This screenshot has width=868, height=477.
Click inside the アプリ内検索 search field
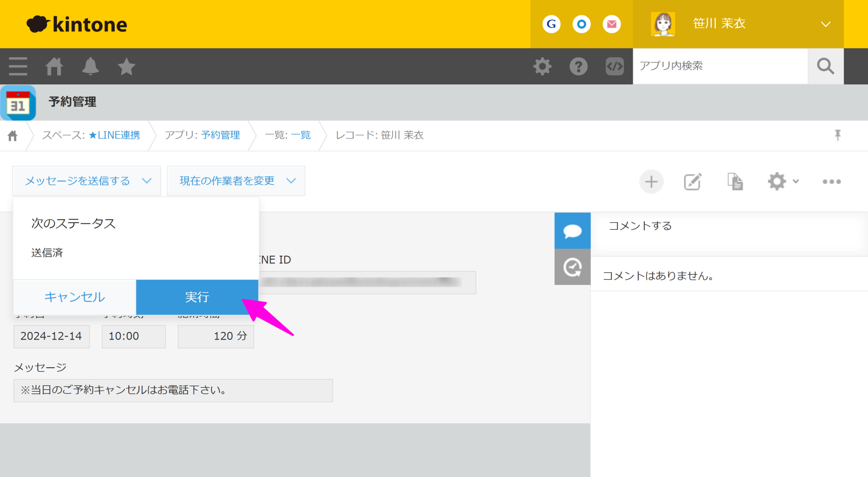click(721, 66)
